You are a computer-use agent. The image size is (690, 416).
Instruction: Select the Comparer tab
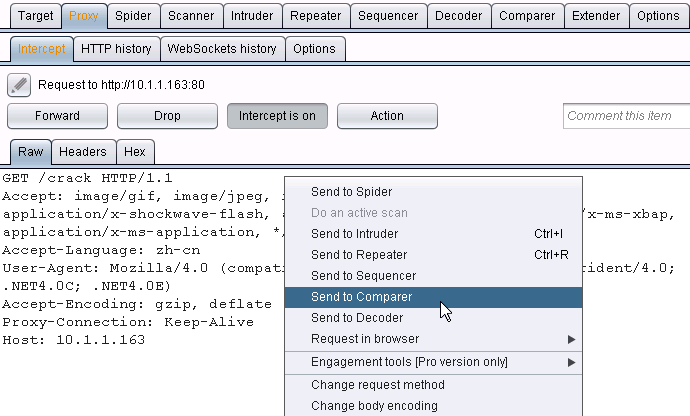click(x=527, y=16)
